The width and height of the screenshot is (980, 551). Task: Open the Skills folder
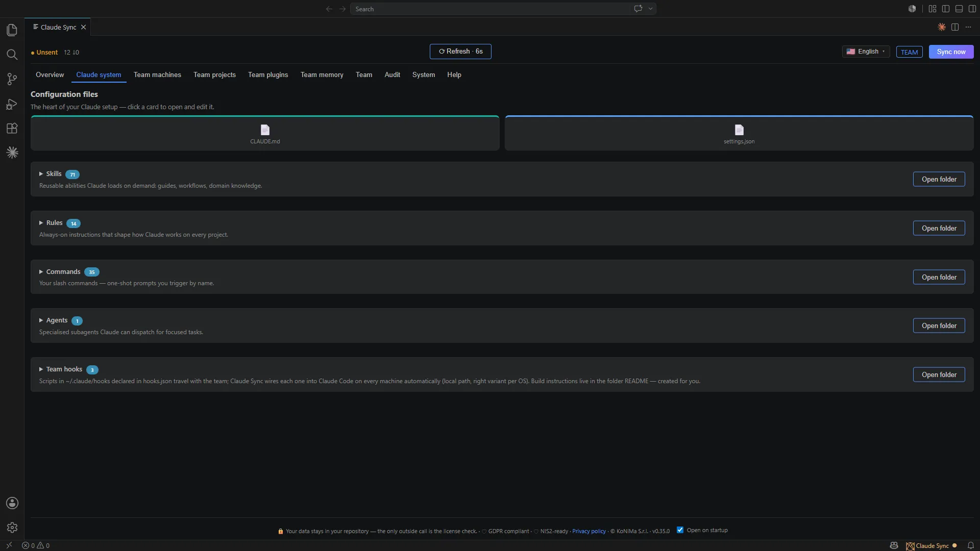coord(939,179)
